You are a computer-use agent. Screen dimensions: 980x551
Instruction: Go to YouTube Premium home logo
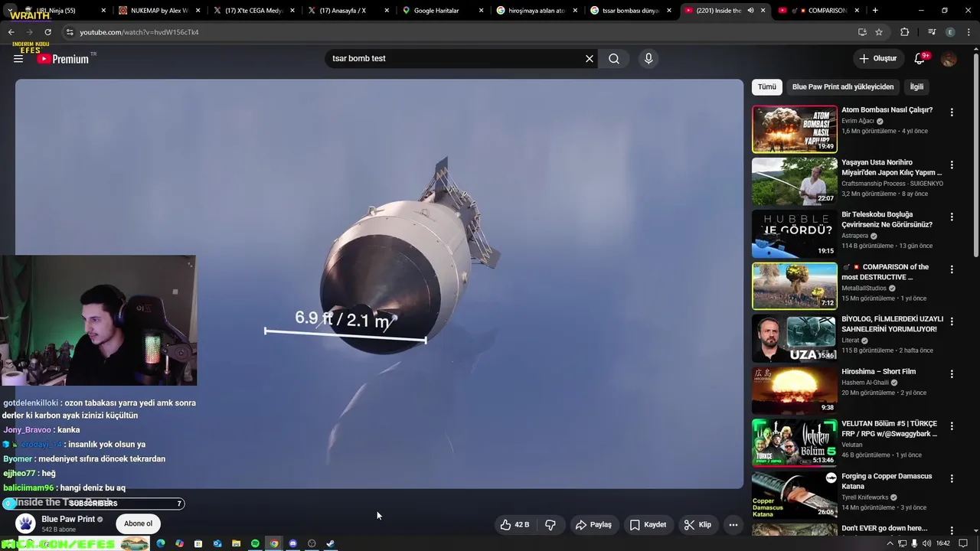pos(63,59)
